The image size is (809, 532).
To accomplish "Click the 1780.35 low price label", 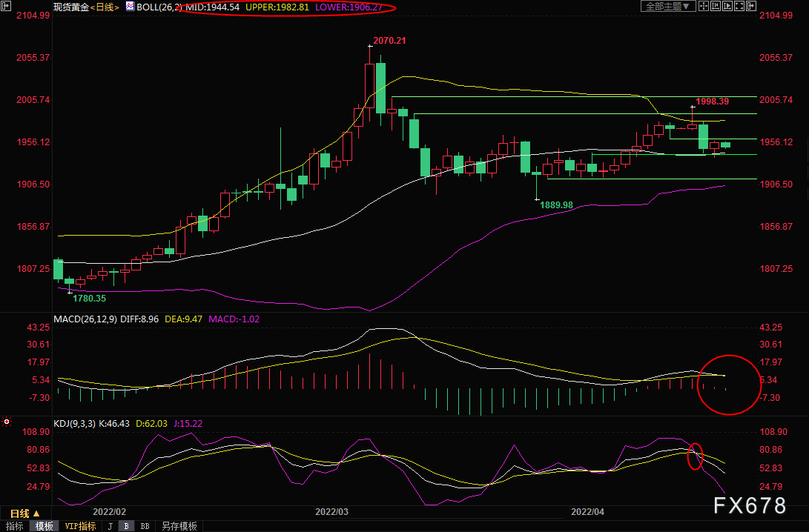I will 89,299.
